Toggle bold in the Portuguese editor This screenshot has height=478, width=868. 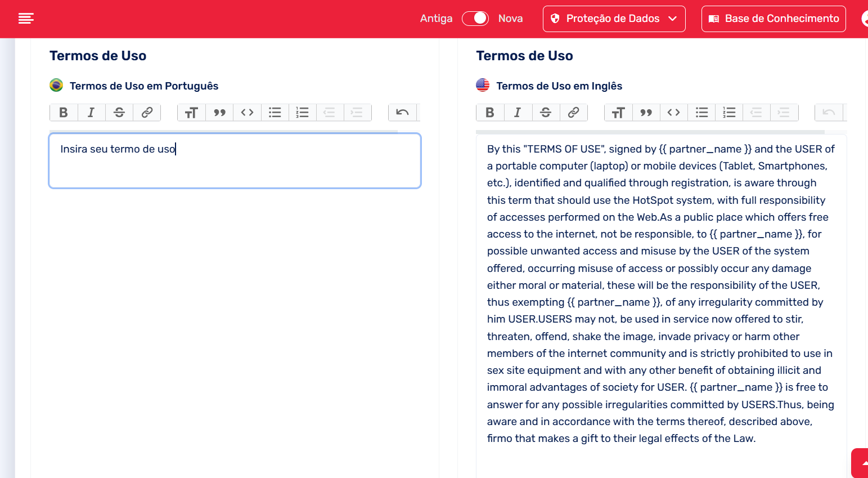(64, 113)
